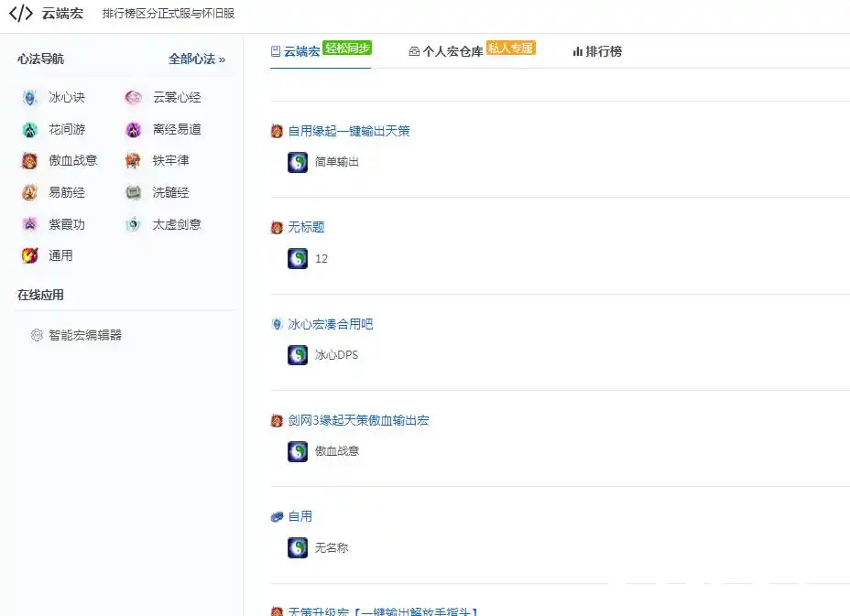This screenshot has height=616, width=850.
Task: Select the 云裳心经 icon
Action: click(x=134, y=97)
